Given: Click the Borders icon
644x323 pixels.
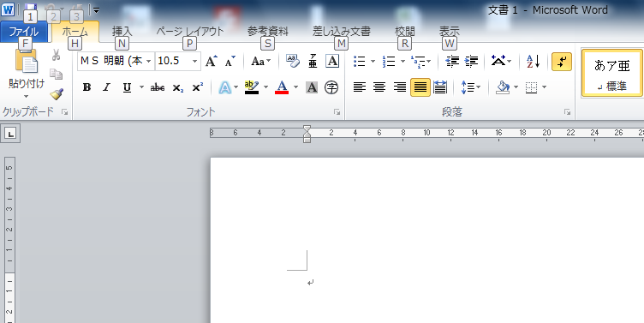Looking at the screenshot, I should coord(532,87).
